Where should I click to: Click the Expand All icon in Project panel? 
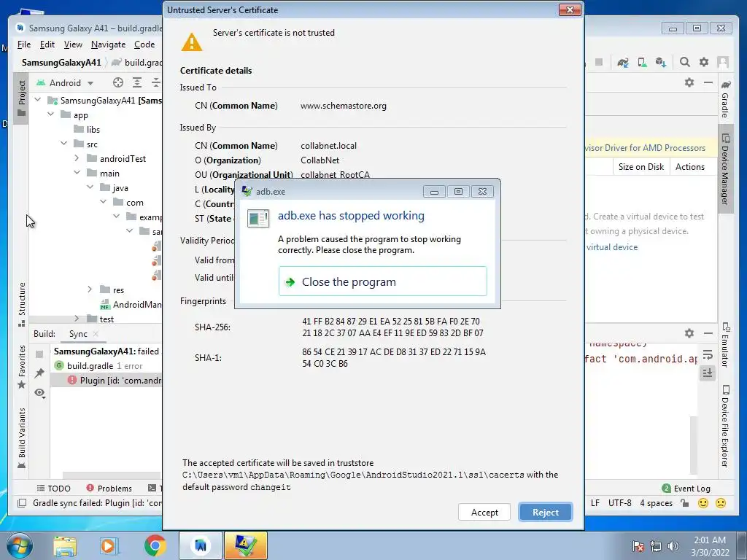(x=137, y=83)
